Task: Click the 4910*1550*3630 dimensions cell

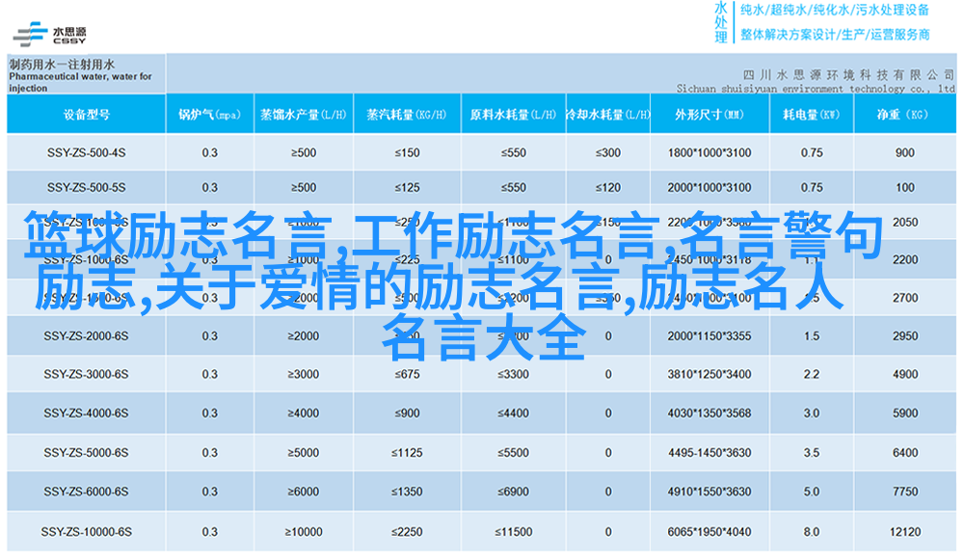Action: [x=710, y=492]
